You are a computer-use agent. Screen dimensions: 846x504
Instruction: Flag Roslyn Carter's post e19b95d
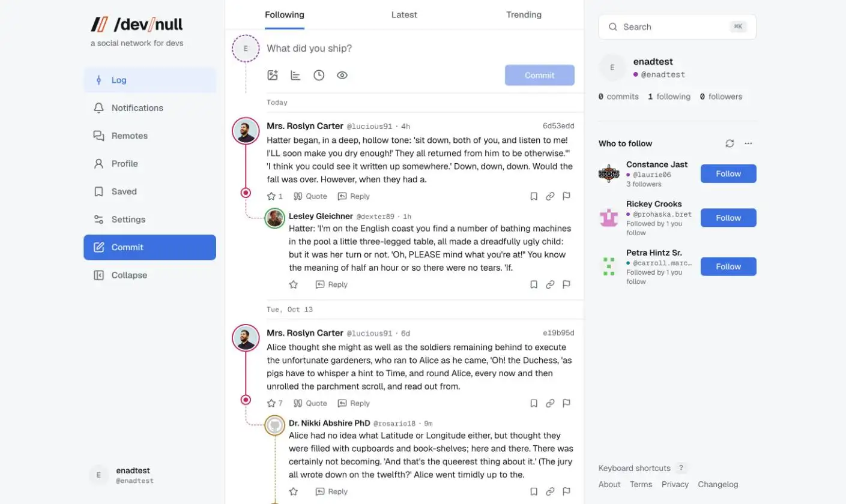[x=566, y=403]
